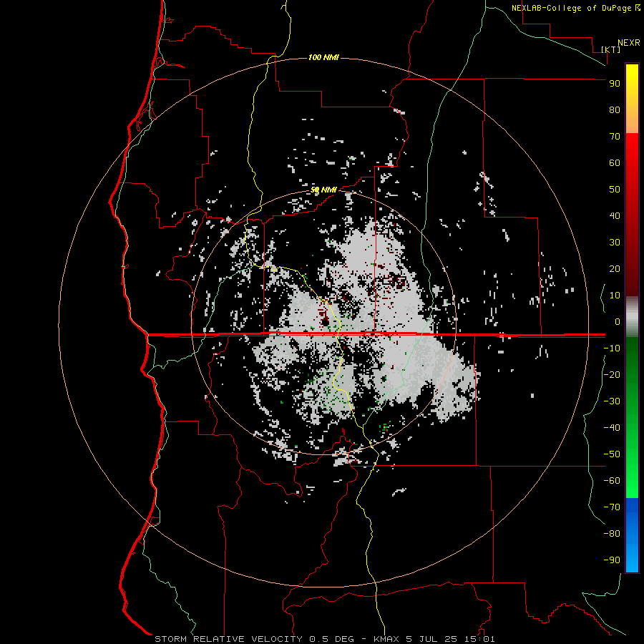Click the 40 value on velocity scale
The width and height of the screenshot is (644, 644).
(x=615, y=215)
